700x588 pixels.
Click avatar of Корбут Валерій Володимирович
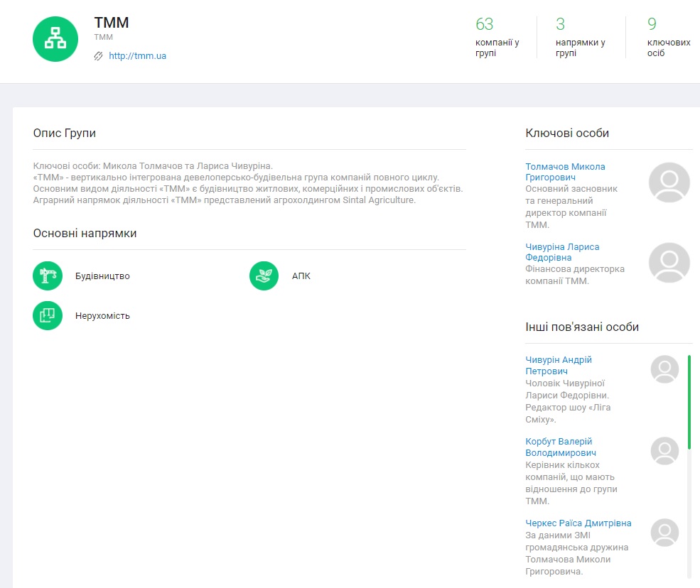point(664,451)
